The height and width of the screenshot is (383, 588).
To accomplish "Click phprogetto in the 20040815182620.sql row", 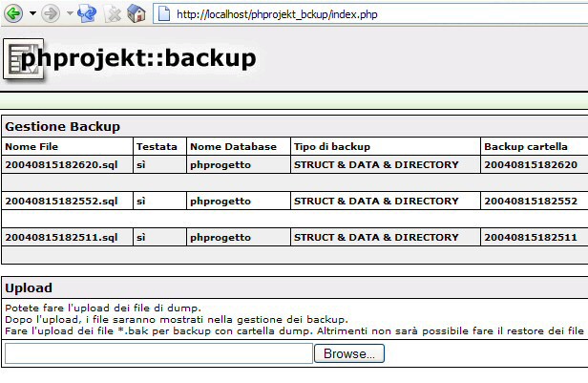I will tap(220, 165).
